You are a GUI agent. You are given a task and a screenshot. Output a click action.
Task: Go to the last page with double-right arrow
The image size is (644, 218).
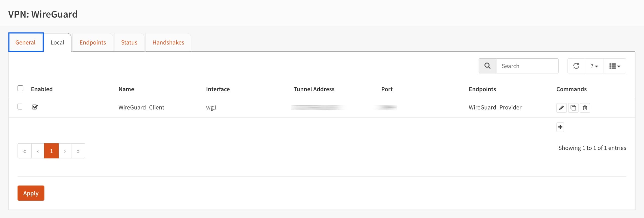click(x=78, y=151)
